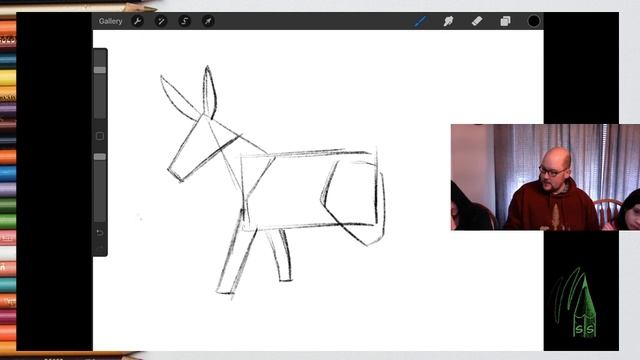Click the webcam video overlay
This screenshot has width=640, height=360.
click(x=545, y=177)
